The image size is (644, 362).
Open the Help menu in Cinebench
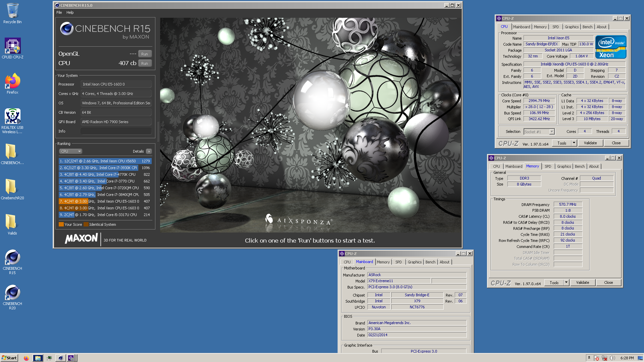[x=70, y=12]
